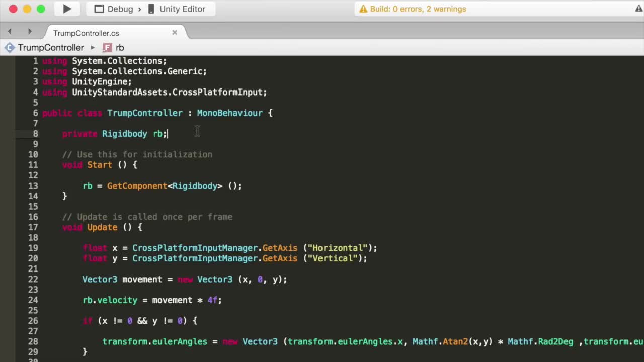Screen dimensions: 644x362
Task: Place cursor on 'using UnityEngine;' line
Action: 87,81
